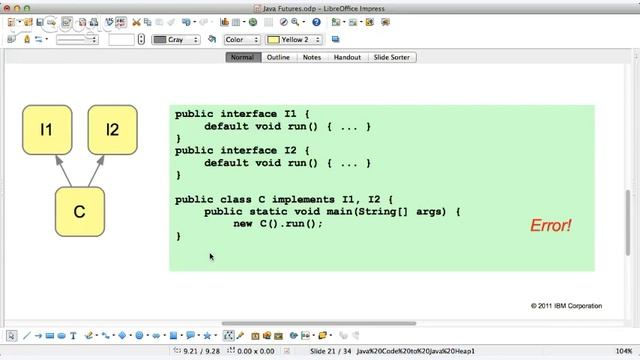
Task: Click the 104% zoom level in status bar
Action: pyautogui.click(x=624, y=351)
